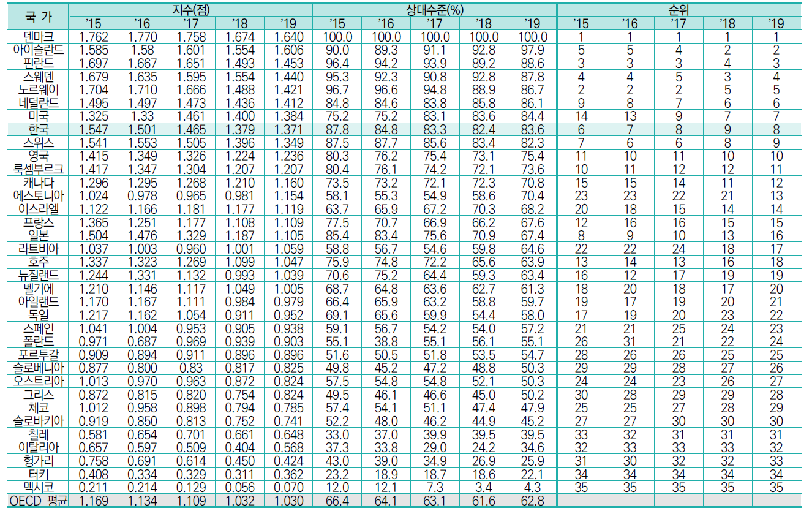The height and width of the screenshot is (519, 812).
Task: Select the '지수(점)' group header
Action: (x=190, y=9)
